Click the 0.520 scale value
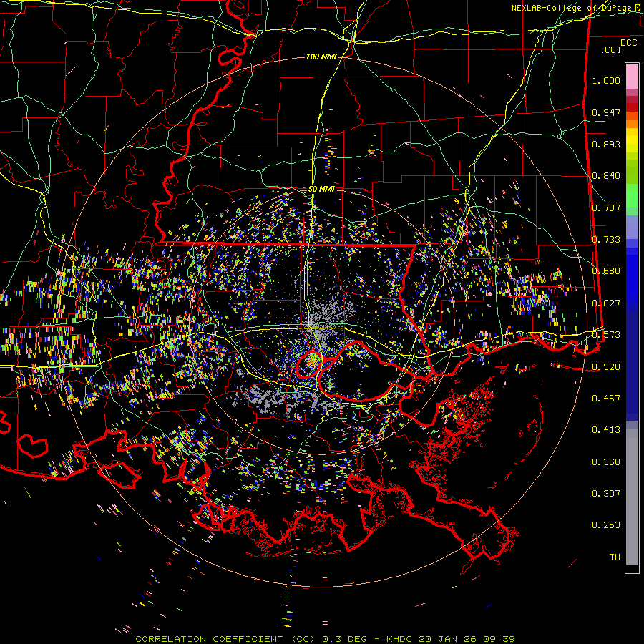 pos(606,367)
